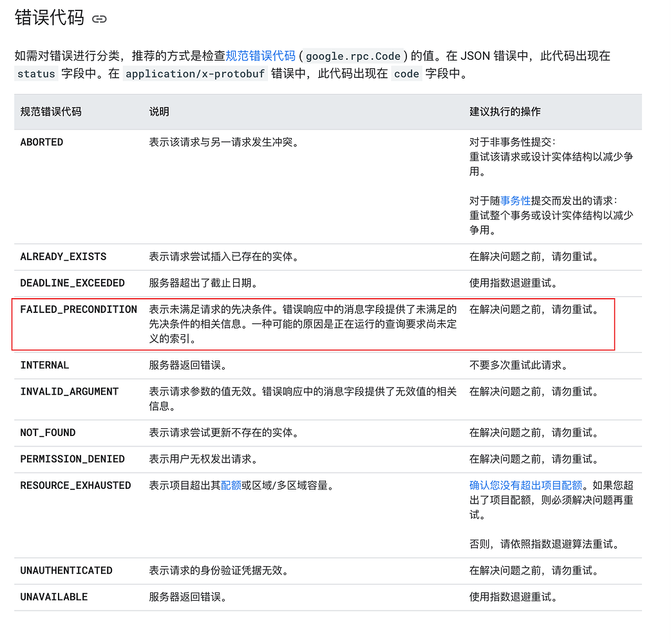This screenshot has height=644, width=671.
Task: Select the UNAUTHENTICATED error code cell
Action: click(66, 571)
